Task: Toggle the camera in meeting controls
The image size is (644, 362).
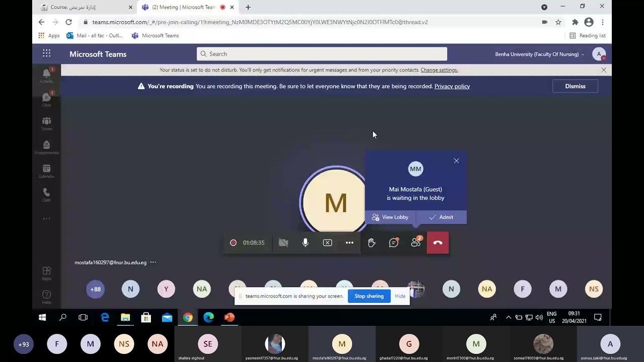Action: pyautogui.click(x=283, y=243)
